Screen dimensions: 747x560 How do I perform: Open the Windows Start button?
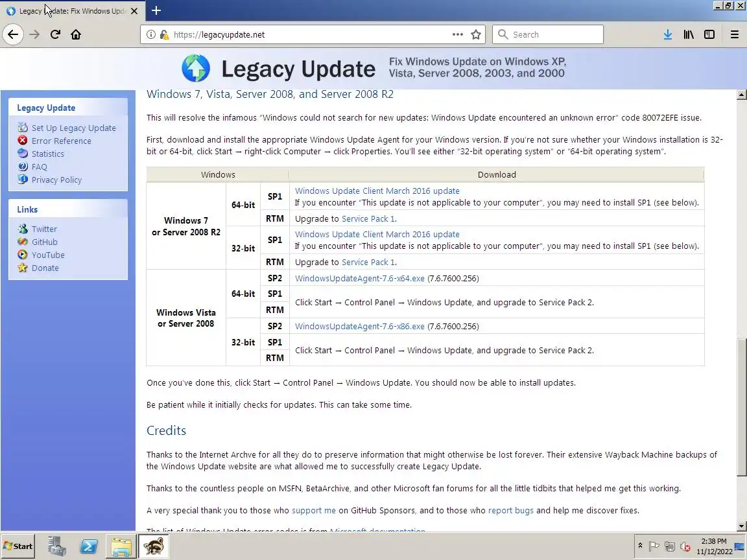click(18, 546)
